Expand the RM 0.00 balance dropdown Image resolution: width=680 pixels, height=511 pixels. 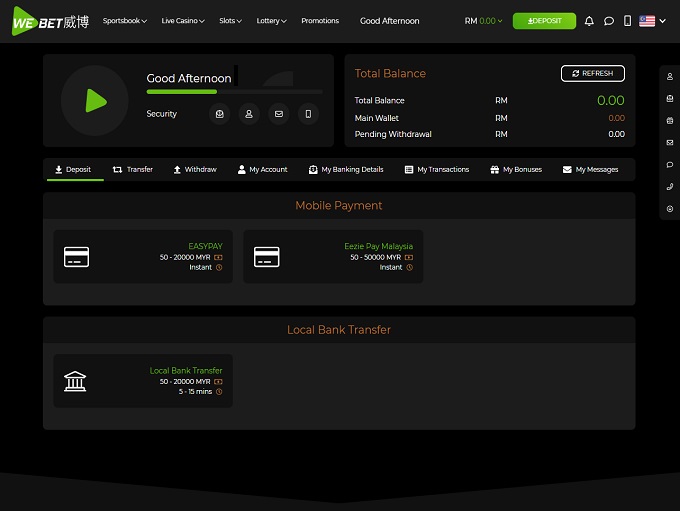pyautogui.click(x=484, y=21)
